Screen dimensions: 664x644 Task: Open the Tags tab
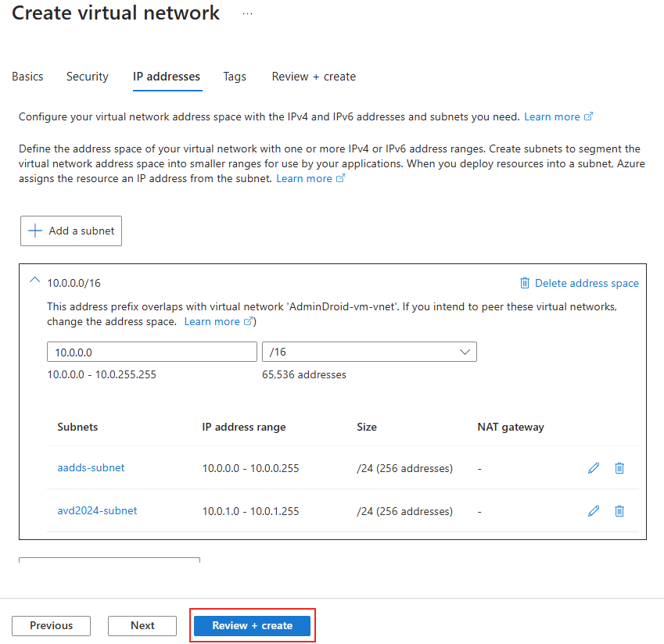pyautogui.click(x=235, y=77)
